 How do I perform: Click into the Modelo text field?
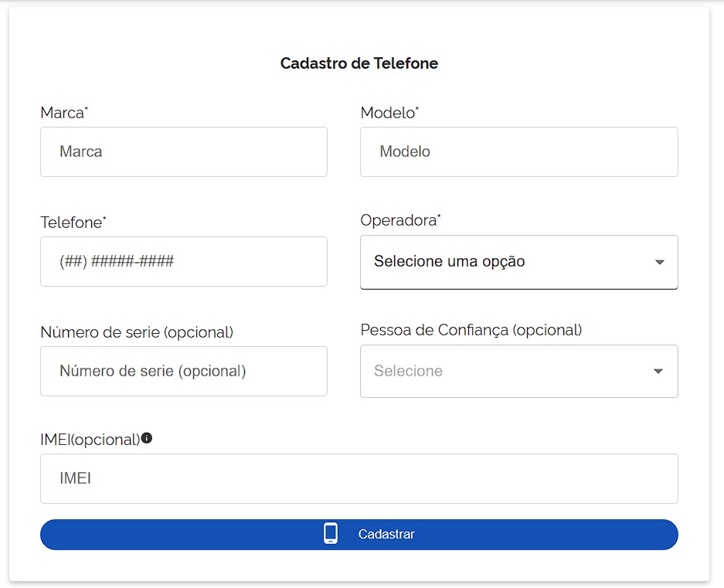point(518,152)
